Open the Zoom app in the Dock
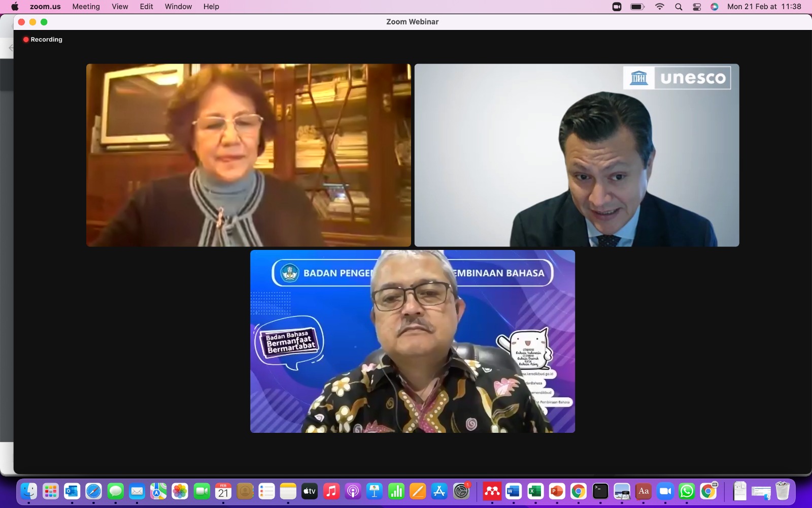Image resolution: width=812 pixels, height=508 pixels. (665, 491)
